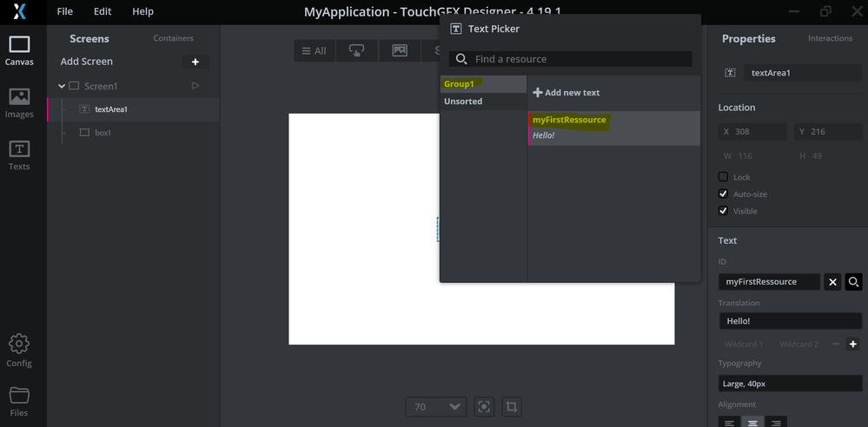Screen dimensions: 868x427
Task: Fit canvas to view icon
Action: tap(484, 407)
